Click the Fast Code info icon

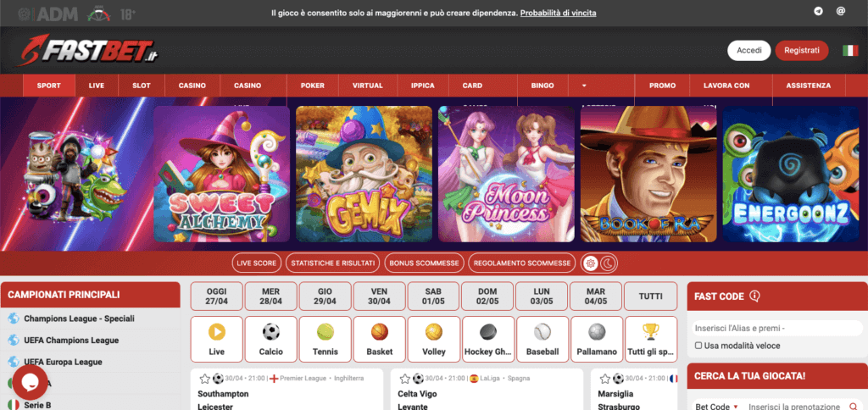point(754,296)
